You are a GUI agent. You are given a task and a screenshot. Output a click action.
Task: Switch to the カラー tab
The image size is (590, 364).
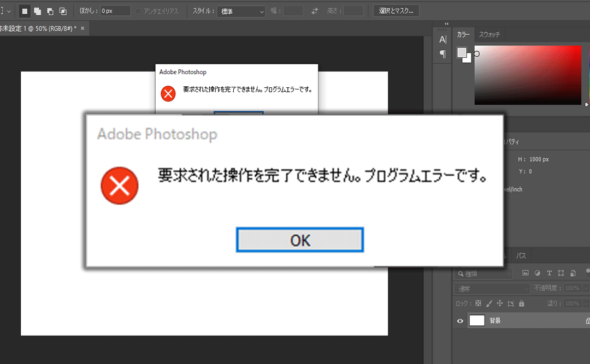463,34
